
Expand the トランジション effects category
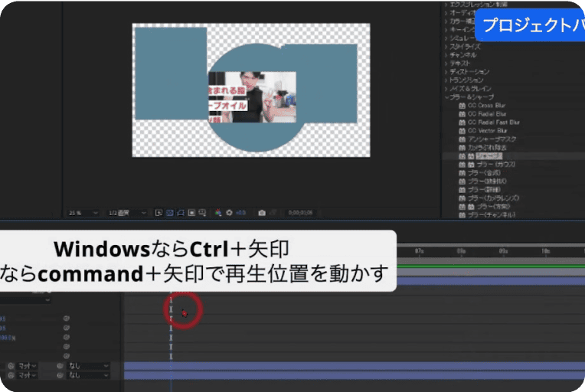pos(446,80)
